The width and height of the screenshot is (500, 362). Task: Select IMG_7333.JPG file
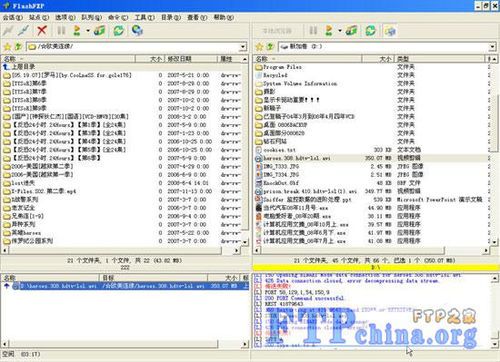(277, 166)
